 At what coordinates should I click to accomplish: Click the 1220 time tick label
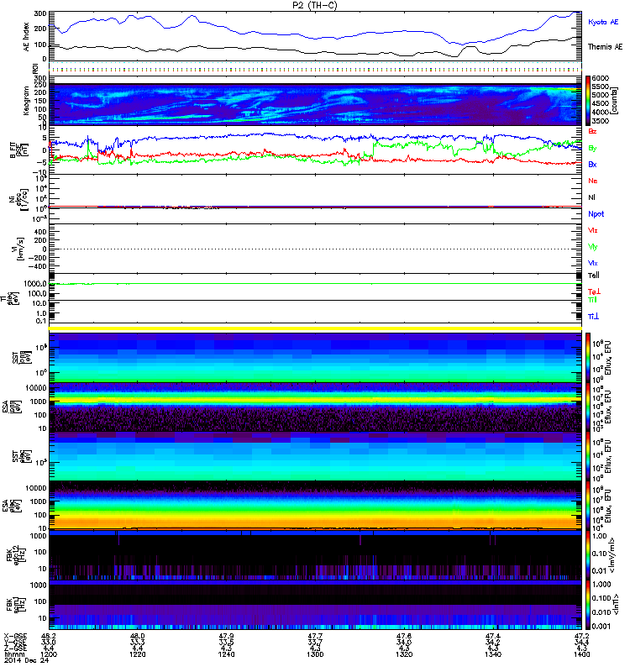coord(137,654)
